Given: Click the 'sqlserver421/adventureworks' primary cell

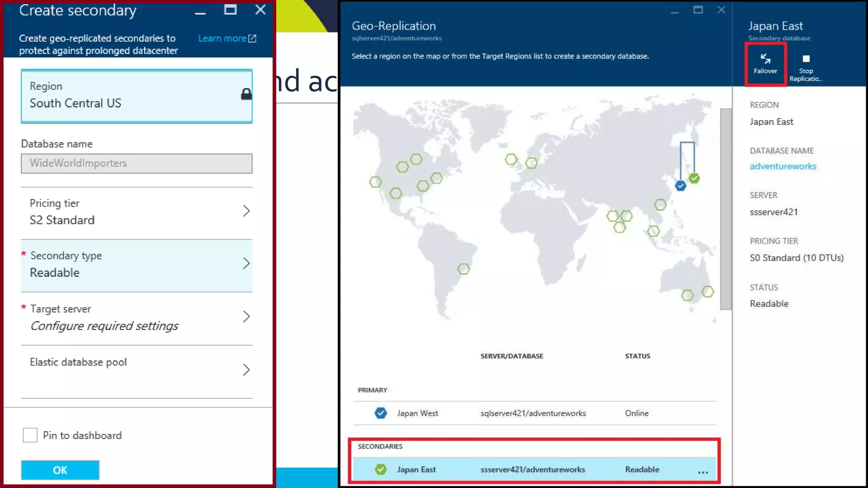Looking at the screenshot, I should pos(533,413).
